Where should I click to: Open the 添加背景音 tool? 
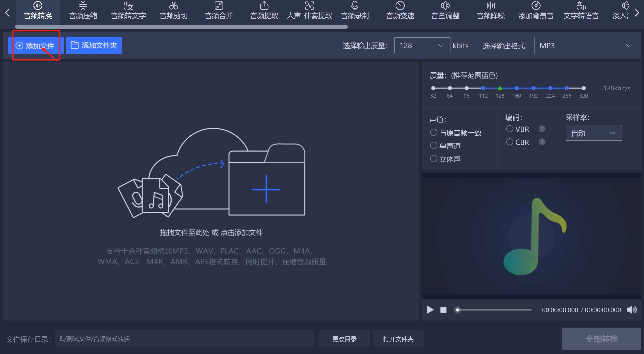(x=536, y=10)
